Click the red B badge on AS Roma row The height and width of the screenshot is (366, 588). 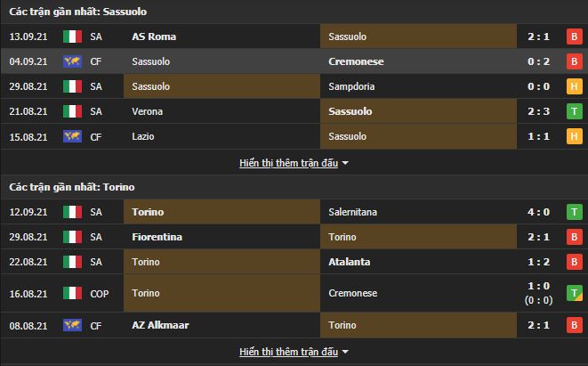(575, 37)
